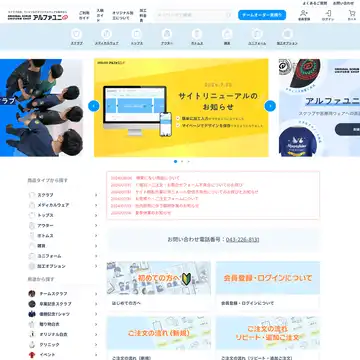Image resolution: width=360 pixels, height=360 pixels.
Task: Open 雑貨 icon in top category bar
Action: tap(227, 34)
